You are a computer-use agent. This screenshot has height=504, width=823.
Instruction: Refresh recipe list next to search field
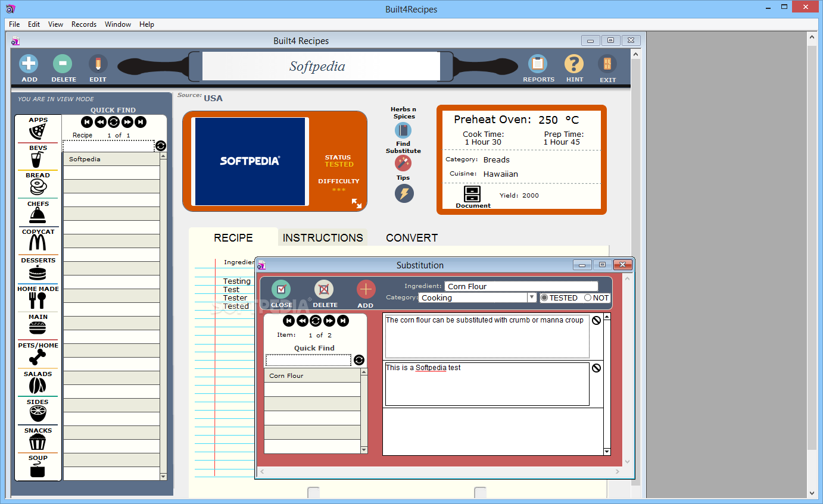[161, 146]
